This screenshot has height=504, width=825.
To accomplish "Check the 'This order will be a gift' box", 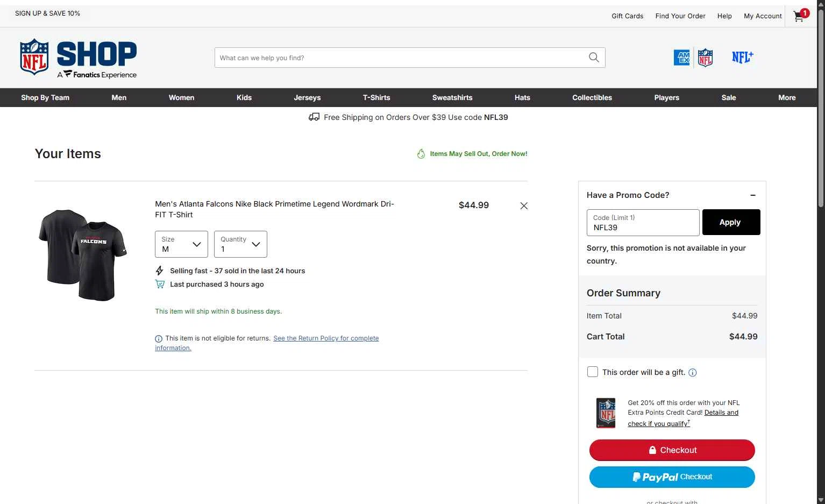I will pos(593,372).
